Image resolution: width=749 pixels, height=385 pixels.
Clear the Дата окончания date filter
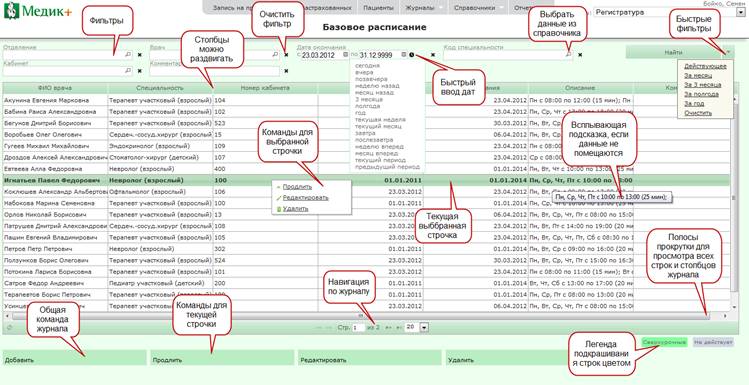433,55
